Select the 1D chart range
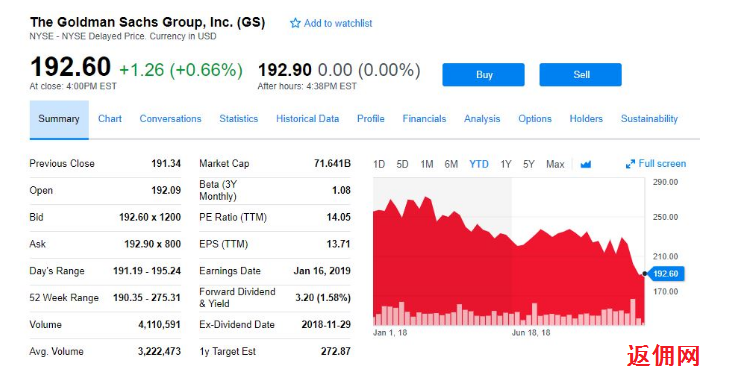Screen dimensions: 730x378 click(x=379, y=164)
